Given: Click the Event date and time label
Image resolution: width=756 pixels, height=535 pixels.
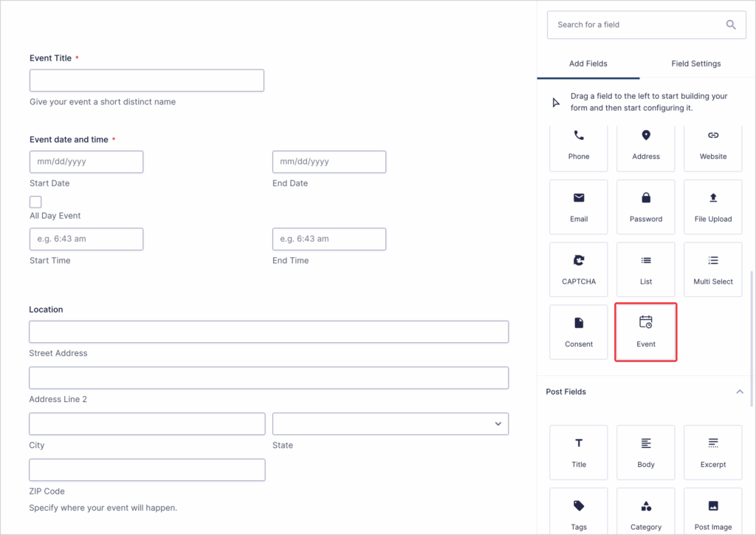Looking at the screenshot, I should [x=69, y=140].
